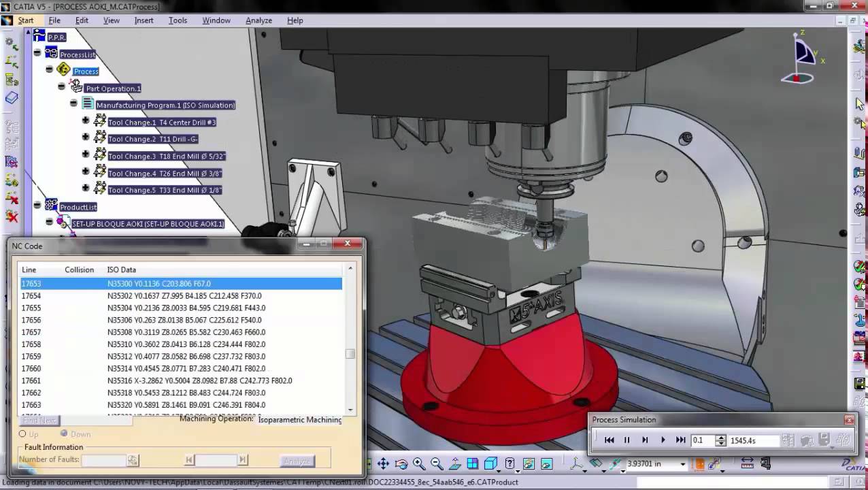Screen dimensions: 868x490
Task: Collapse the ProcessList node
Action: 37,53
